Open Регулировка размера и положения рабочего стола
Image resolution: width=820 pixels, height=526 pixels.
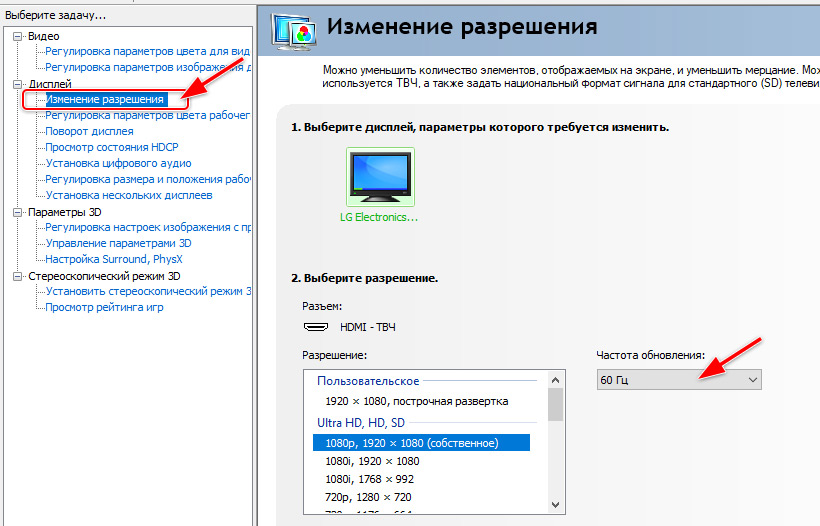tap(147, 179)
